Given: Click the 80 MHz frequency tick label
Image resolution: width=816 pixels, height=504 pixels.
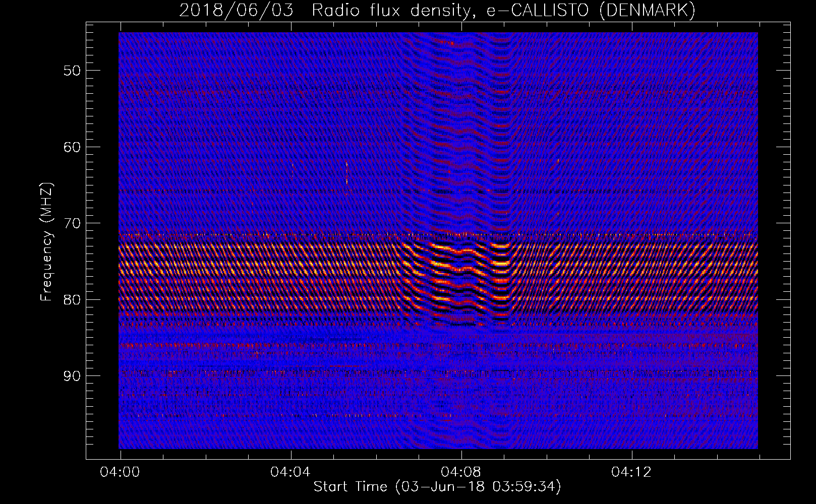Looking at the screenshot, I should [72, 300].
